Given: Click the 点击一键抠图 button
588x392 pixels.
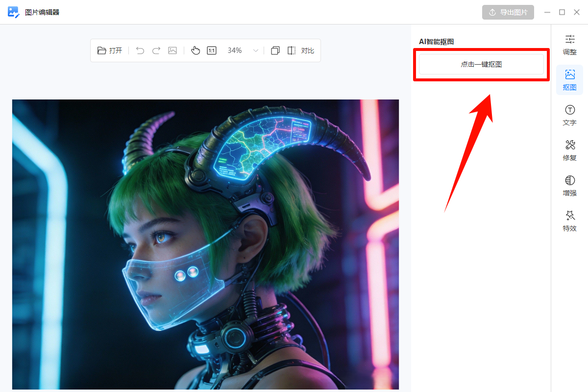Looking at the screenshot, I should (x=482, y=64).
